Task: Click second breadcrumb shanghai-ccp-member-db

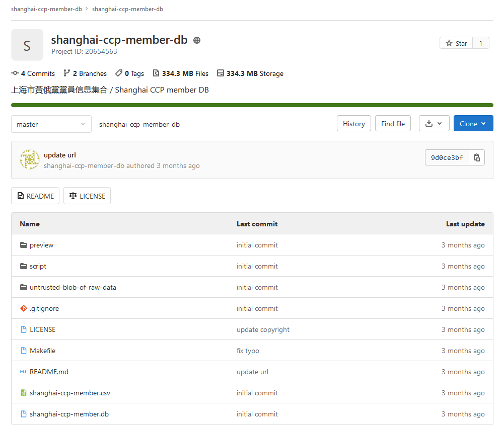Action: tap(127, 9)
